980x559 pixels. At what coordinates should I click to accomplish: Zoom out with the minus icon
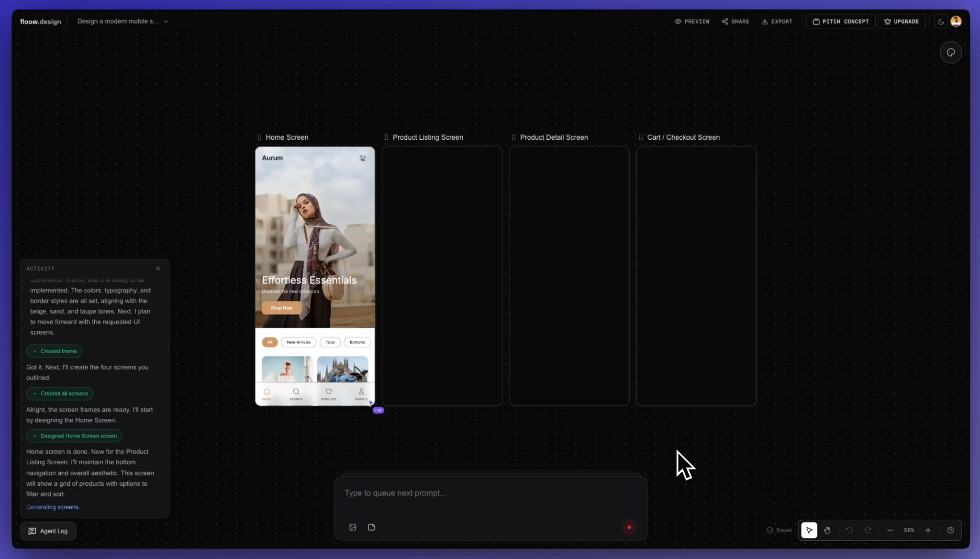point(890,530)
